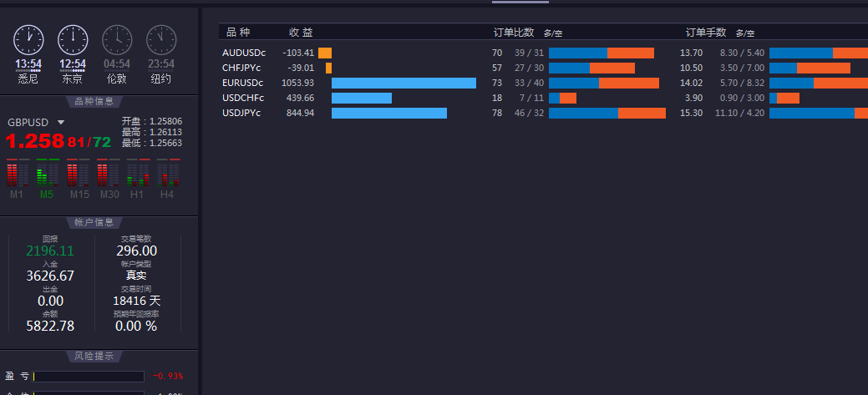Screen dimensions: 868x395
Task: Click the 余额 balance value 5822.78
Action: tap(50, 326)
